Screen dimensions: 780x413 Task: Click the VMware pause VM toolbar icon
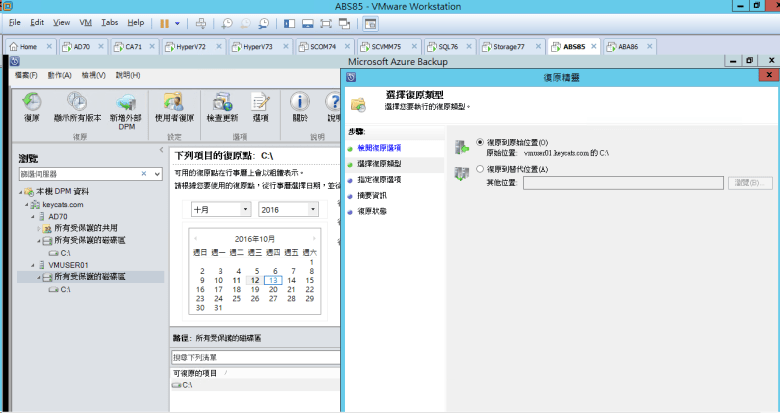point(164,22)
